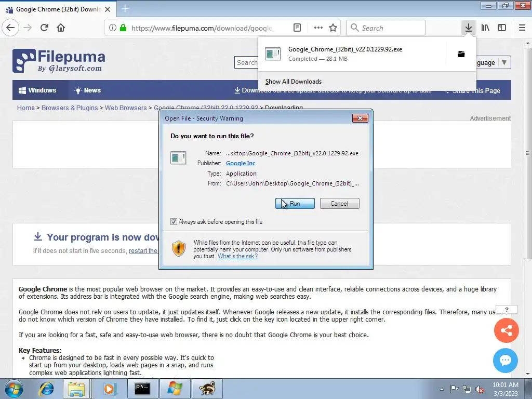Show sidebars using the sidebar icon
532x399 pixels.
tap(502, 28)
